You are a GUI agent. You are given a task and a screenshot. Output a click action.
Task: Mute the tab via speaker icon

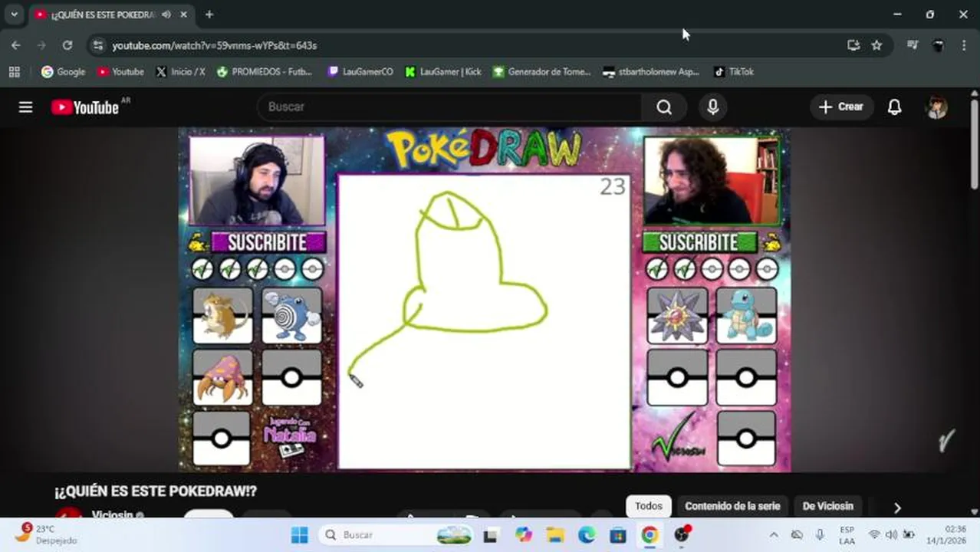(x=166, y=15)
